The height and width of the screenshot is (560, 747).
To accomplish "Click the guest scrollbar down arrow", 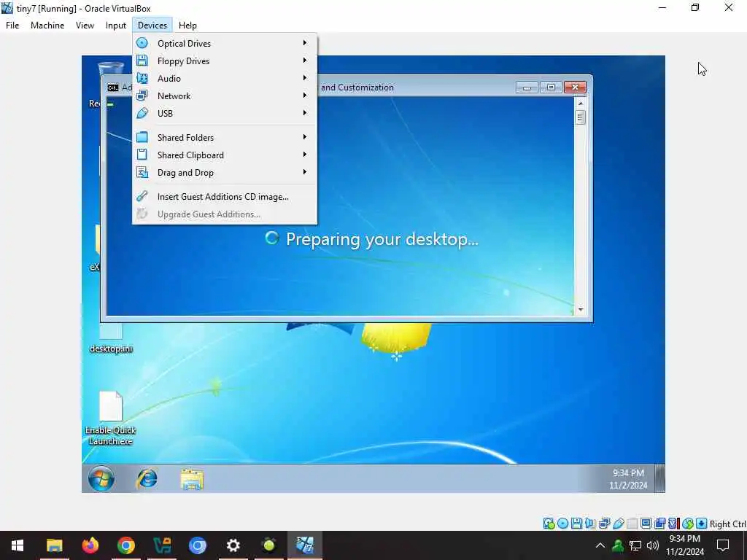I will [580, 309].
